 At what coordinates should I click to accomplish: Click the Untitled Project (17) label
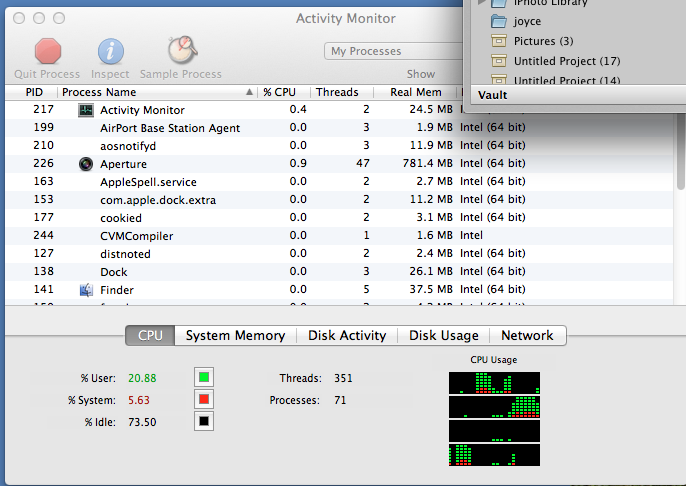(567, 61)
